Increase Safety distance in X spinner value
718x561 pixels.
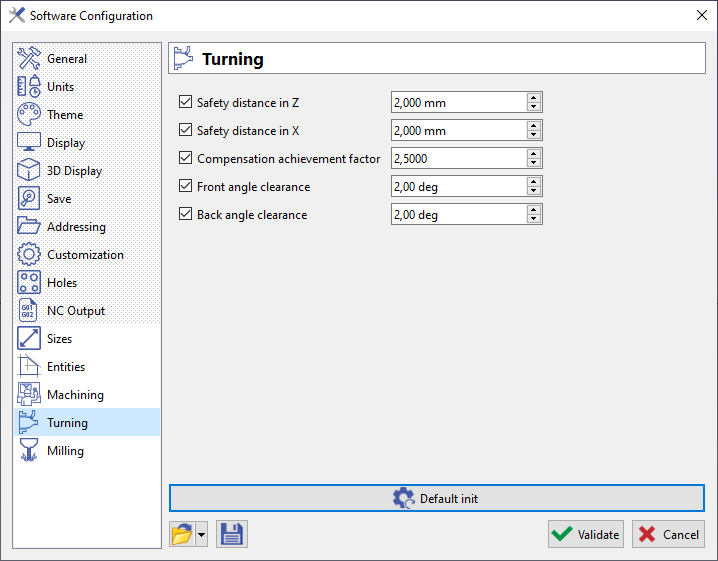tap(534, 126)
